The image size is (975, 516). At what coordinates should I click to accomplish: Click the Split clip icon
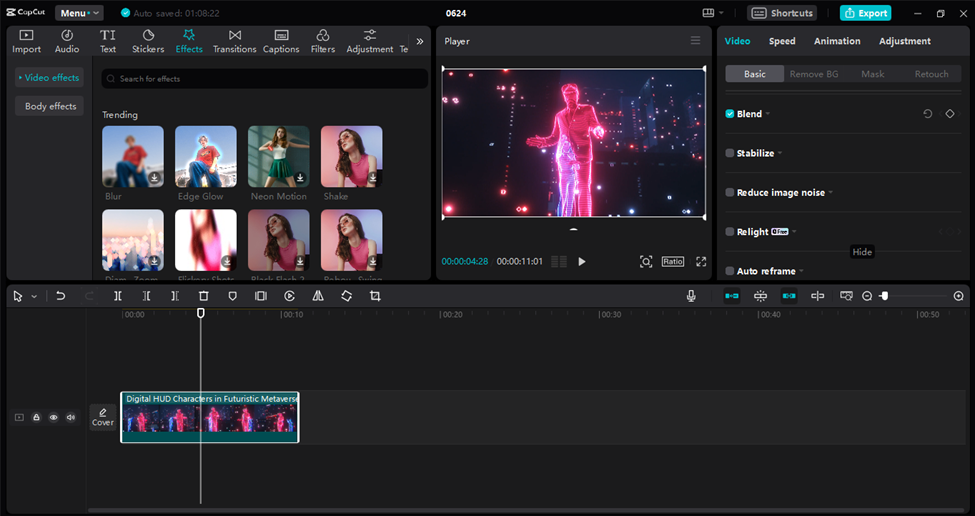pos(118,296)
